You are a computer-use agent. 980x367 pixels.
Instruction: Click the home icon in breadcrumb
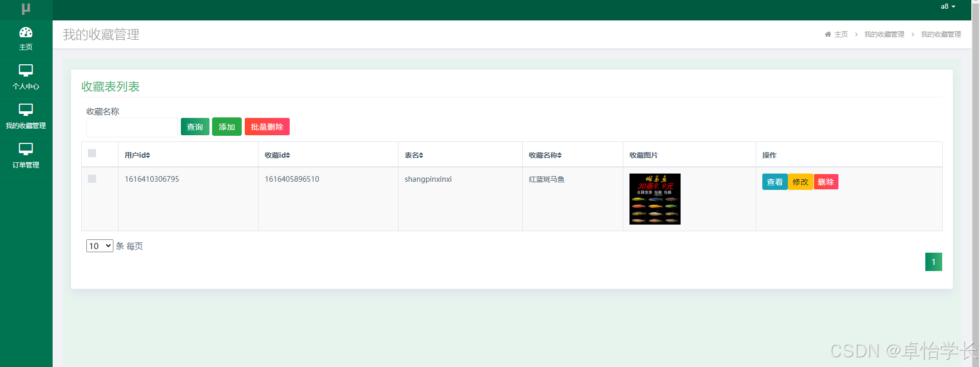point(828,34)
